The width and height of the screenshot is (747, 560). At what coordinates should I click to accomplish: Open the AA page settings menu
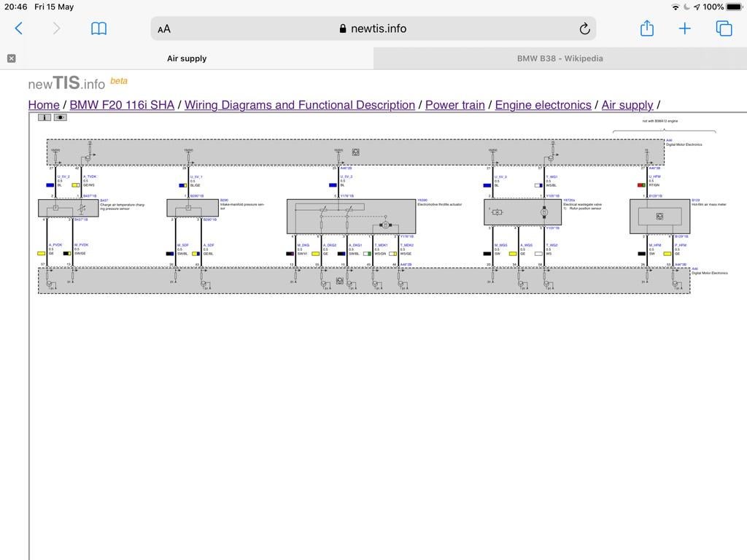163,28
